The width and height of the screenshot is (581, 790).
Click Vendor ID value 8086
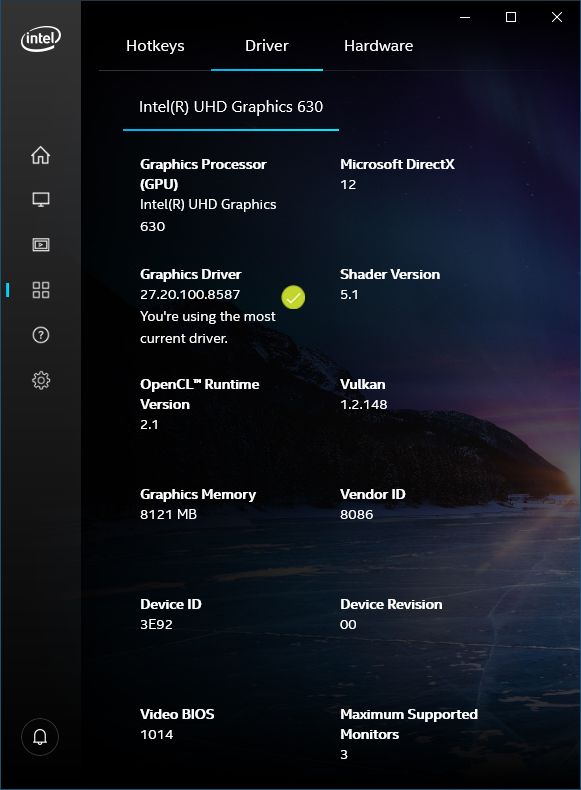click(357, 514)
